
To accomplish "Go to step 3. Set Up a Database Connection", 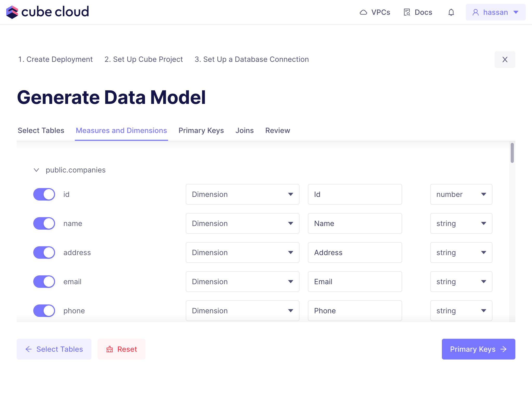I will [x=252, y=59].
